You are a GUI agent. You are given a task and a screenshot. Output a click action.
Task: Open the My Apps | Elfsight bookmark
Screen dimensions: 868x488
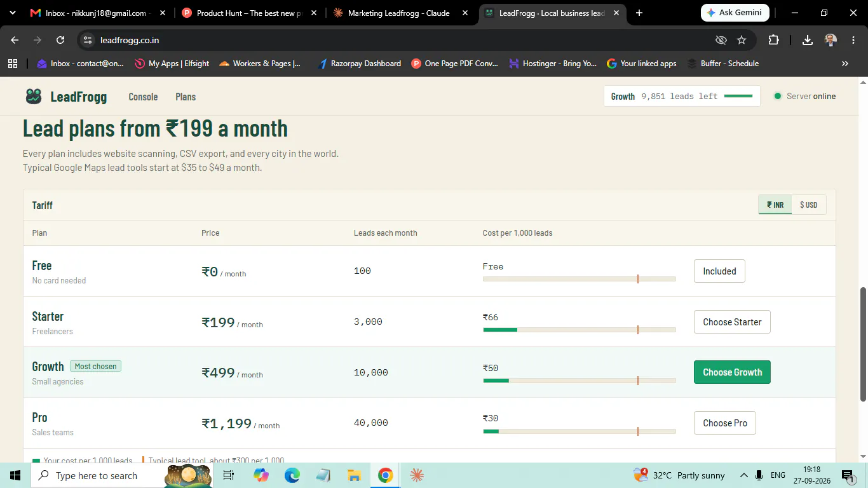pos(172,64)
